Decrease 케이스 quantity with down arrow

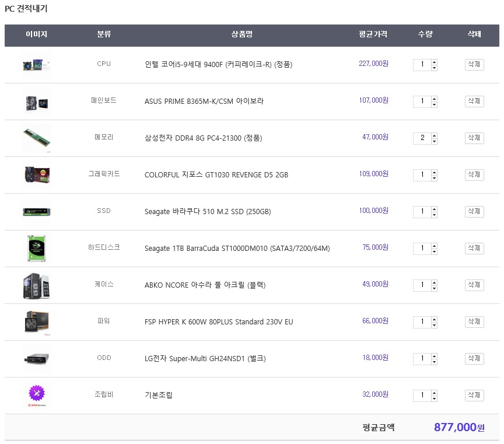point(434,288)
